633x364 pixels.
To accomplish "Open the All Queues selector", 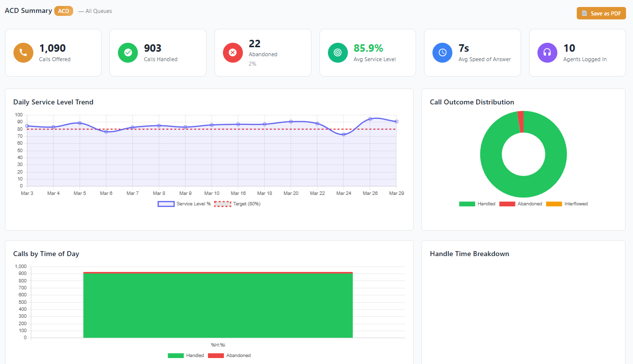I will click(99, 10).
